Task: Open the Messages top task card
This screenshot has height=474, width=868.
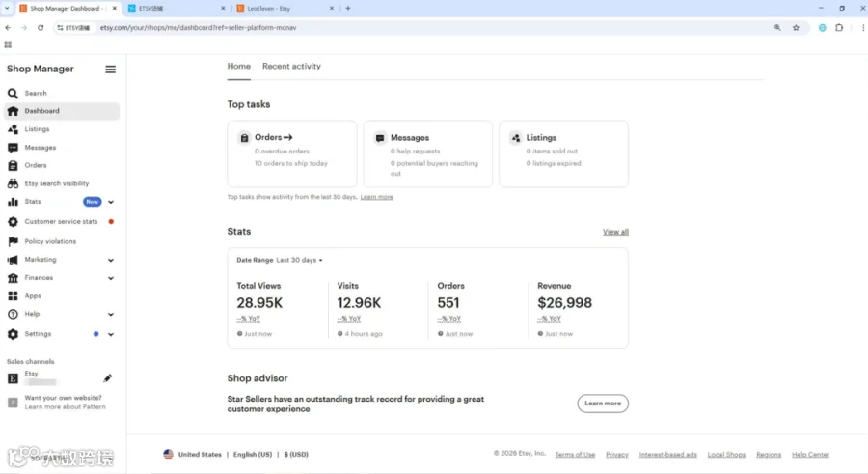Action: tap(428, 153)
